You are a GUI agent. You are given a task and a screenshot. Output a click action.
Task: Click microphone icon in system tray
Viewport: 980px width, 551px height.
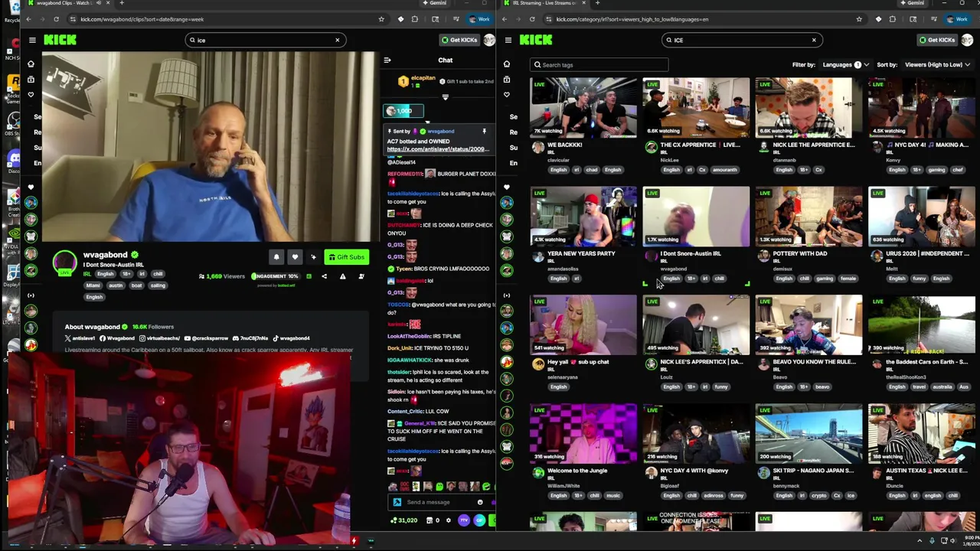click(x=932, y=541)
